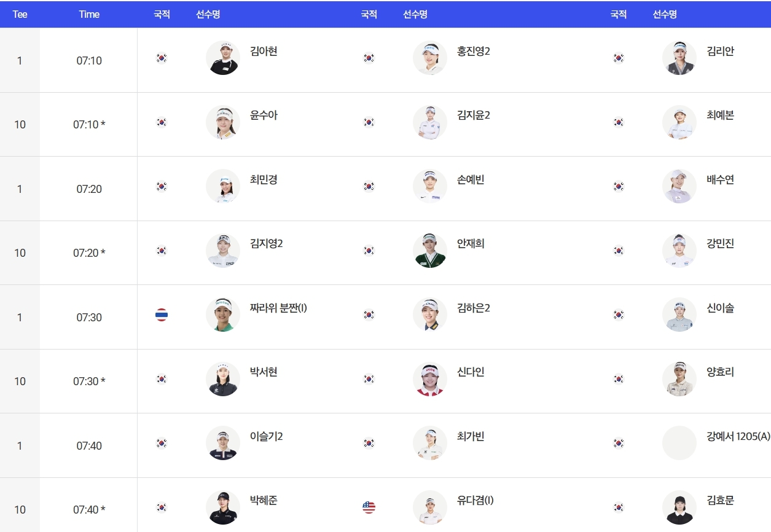Click player name 이슬기2
Screen dimensions: 771x532
pyautogui.click(x=266, y=437)
